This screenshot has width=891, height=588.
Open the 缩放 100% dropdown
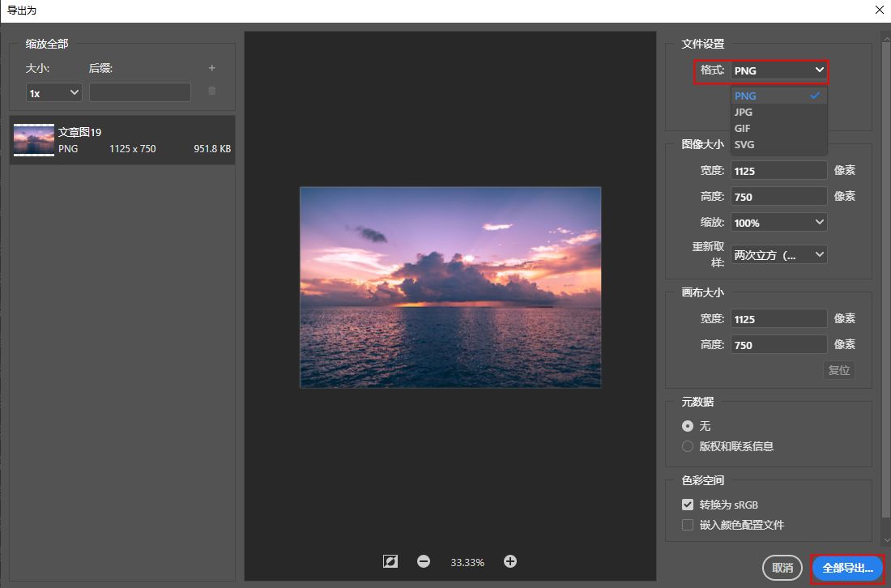[778, 223]
